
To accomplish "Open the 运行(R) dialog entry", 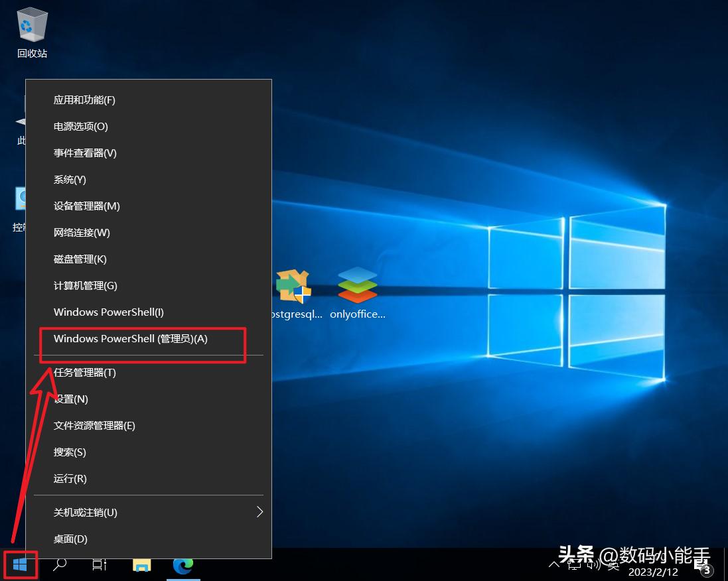I will (149, 478).
